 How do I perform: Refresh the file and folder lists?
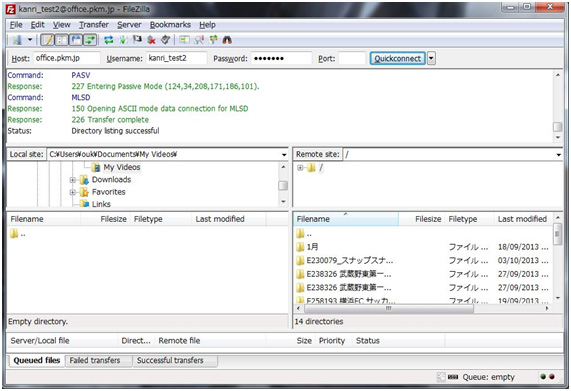(109, 40)
